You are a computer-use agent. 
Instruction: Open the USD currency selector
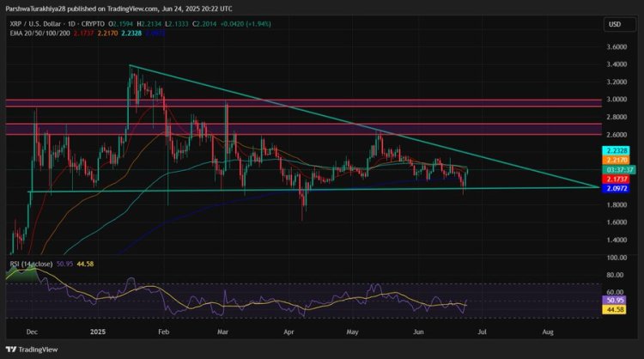coord(615,24)
